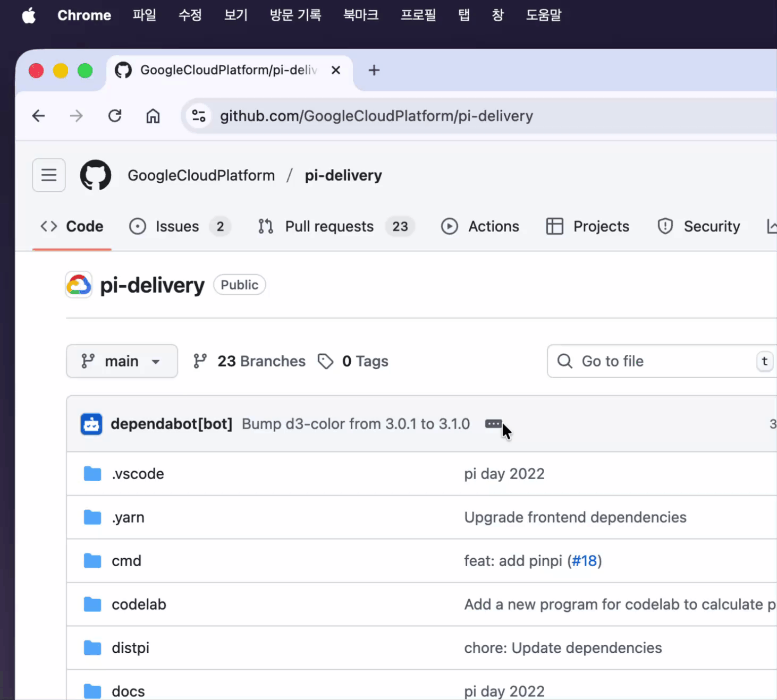
Task: Go forward to next page
Action: (x=77, y=116)
